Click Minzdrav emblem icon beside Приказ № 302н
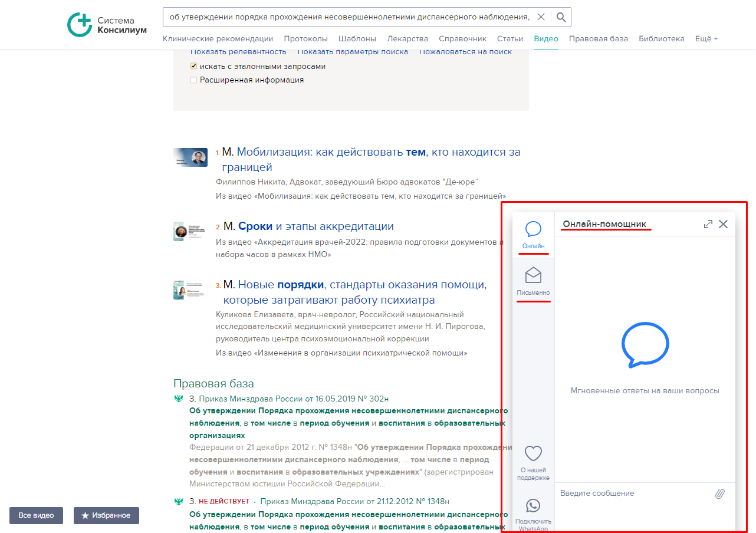Screen dimensions: 756x533 click(179, 399)
